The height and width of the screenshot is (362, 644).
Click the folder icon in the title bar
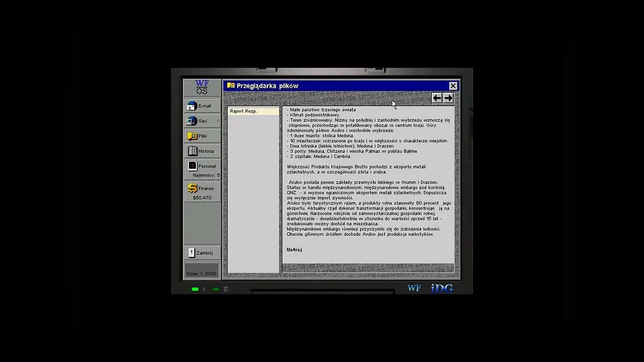point(231,86)
